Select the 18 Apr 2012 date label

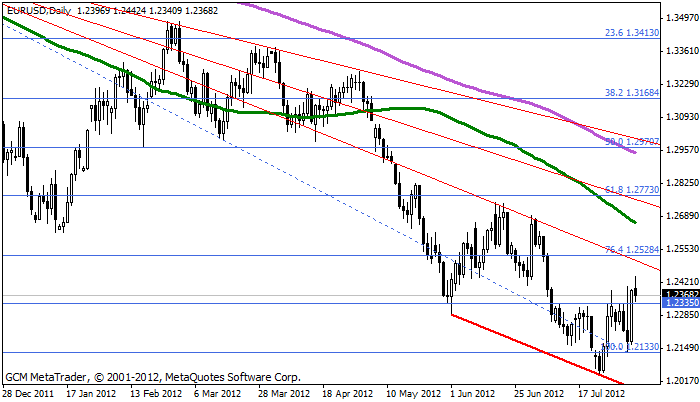tap(347, 394)
